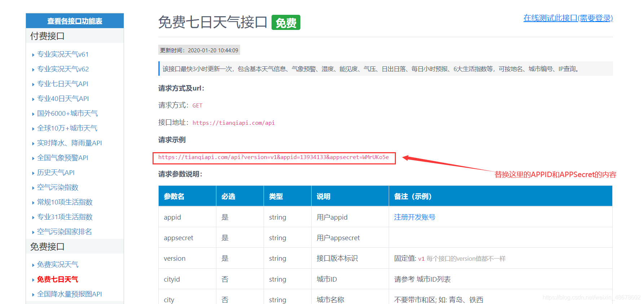Click the 请求方式及url heading
The image size is (644, 304).
[x=181, y=88]
